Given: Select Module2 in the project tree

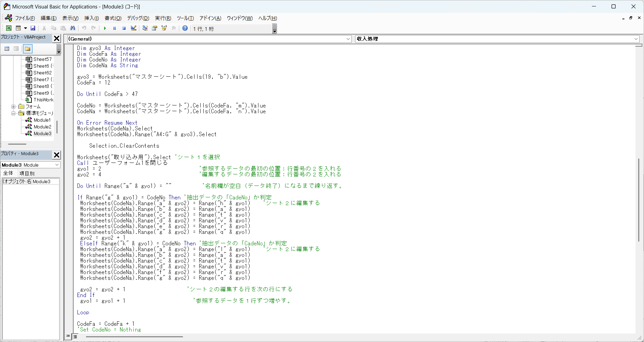Looking at the screenshot, I should [x=42, y=127].
